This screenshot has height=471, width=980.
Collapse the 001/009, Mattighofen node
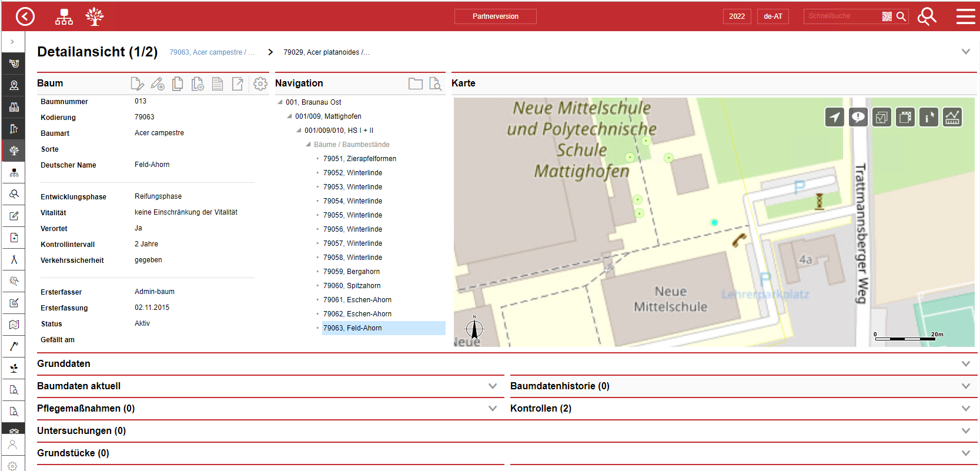click(289, 116)
